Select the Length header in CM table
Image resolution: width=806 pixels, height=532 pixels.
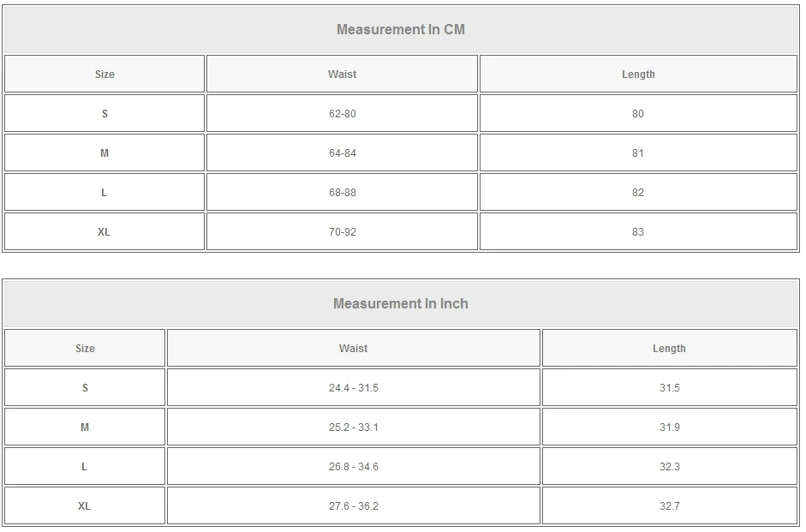(x=638, y=75)
